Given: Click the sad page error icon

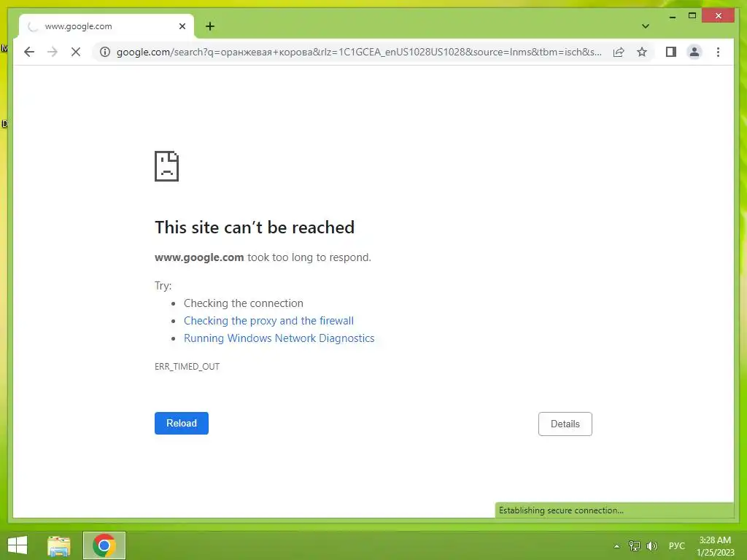Looking at the screenshot, I should pos(167,166).
